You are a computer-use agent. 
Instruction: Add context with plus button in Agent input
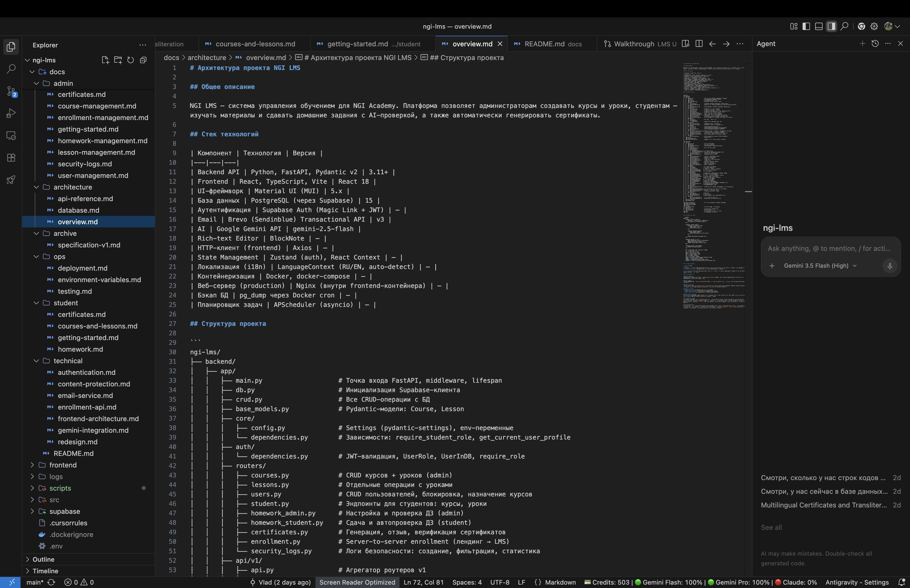772,266
